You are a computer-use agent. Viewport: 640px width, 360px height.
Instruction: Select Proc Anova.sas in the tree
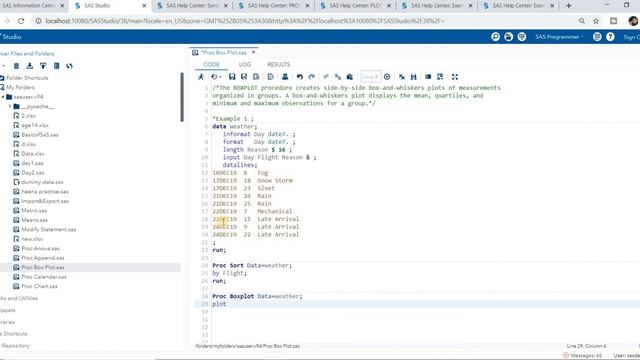(x=40, y=249)
